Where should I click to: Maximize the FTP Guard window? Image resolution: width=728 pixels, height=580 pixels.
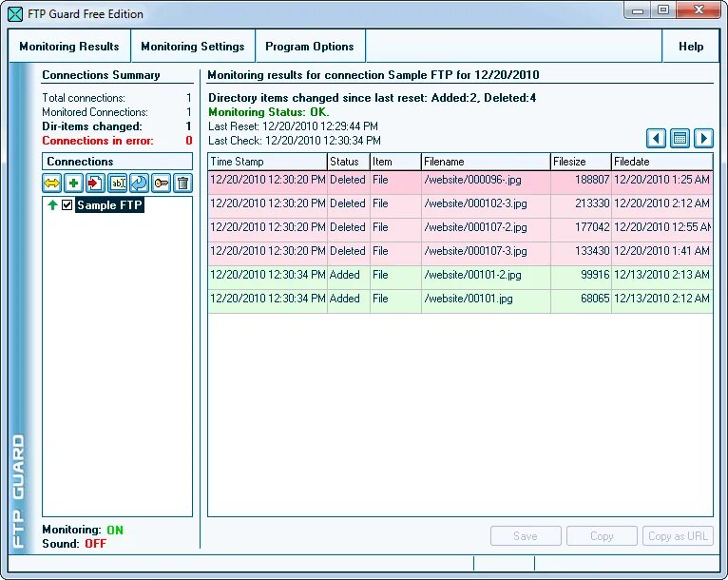663,10
